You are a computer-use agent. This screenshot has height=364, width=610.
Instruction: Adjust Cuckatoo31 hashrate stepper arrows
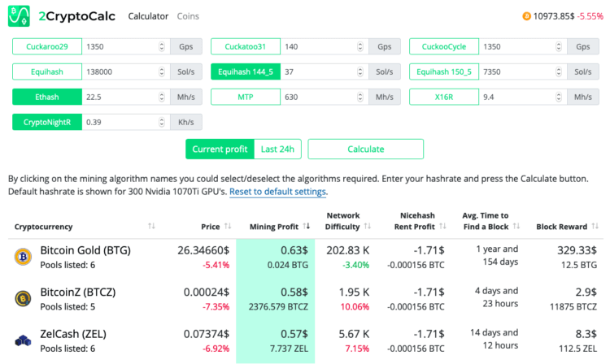(360, 46)
